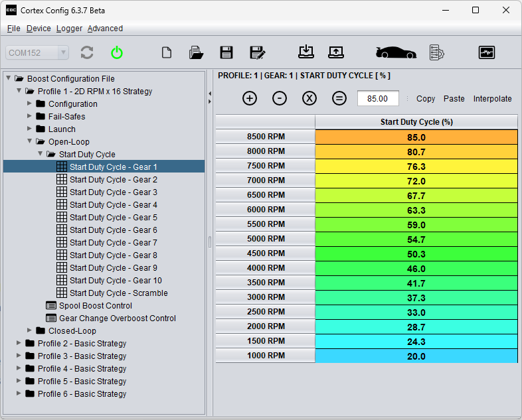Click the save floppy disk icon

pos(226,53)
